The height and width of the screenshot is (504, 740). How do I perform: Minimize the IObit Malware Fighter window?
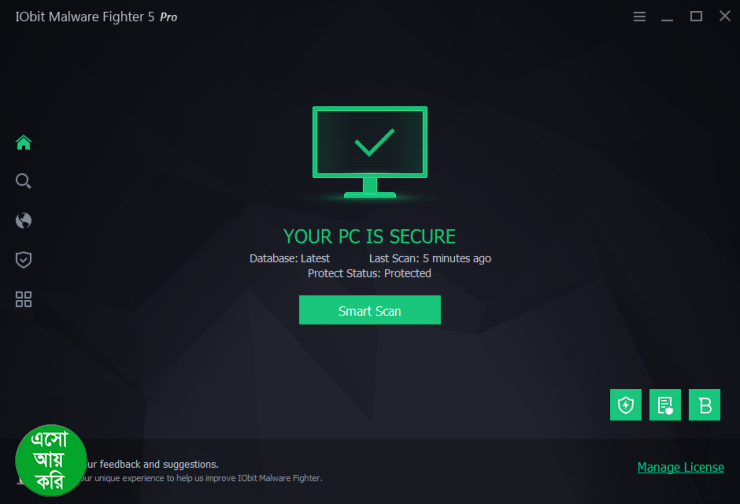(x=667, y=17)
